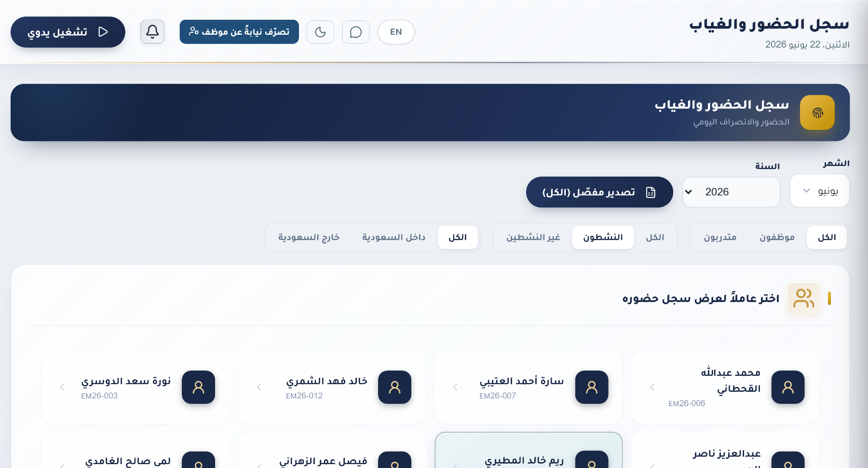
Task: Click avatar icon of محمد عبدالله القحطاني
Action: click(788, 387)
